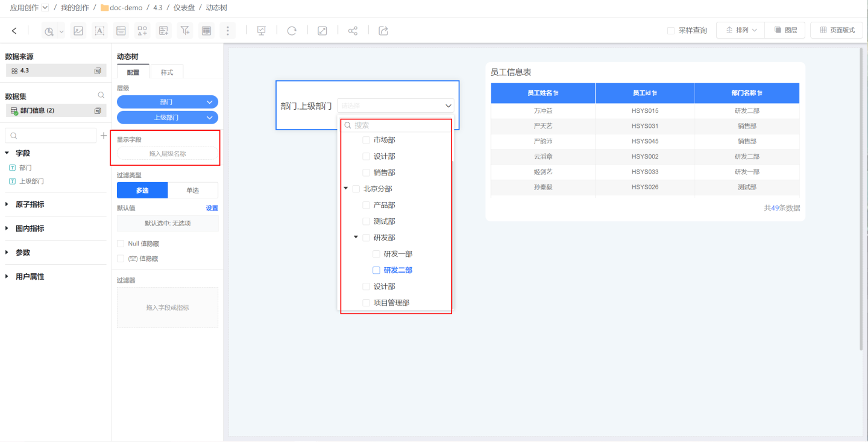The height and width of the screenshot is (442, 868).
Task: Search the dataset list with magnifier icon
Action: coord(101,95)
